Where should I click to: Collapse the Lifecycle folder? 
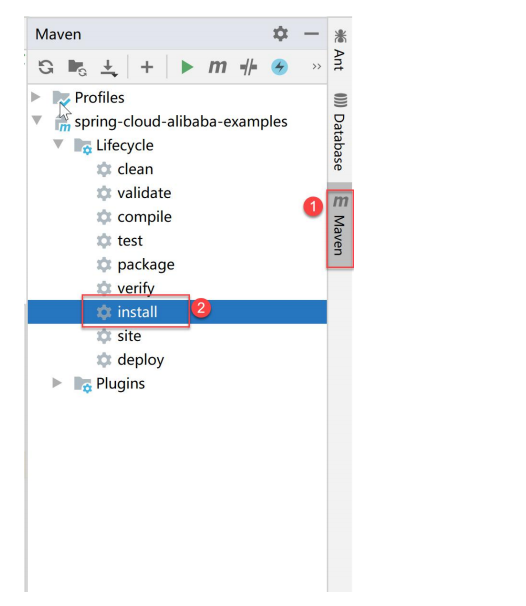pyautogui.click(x=58, y=144)
